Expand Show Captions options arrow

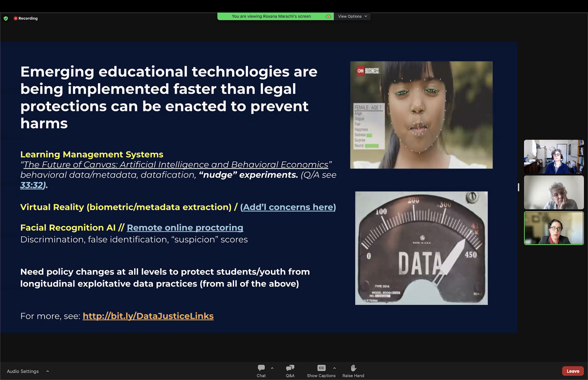(334, 368)
